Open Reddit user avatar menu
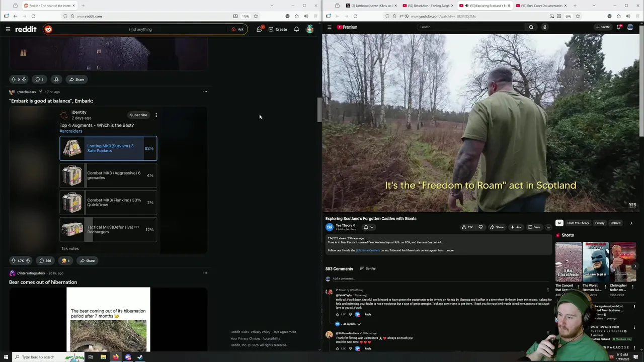Screen dimensions: 644x362 tap(310, 29)
